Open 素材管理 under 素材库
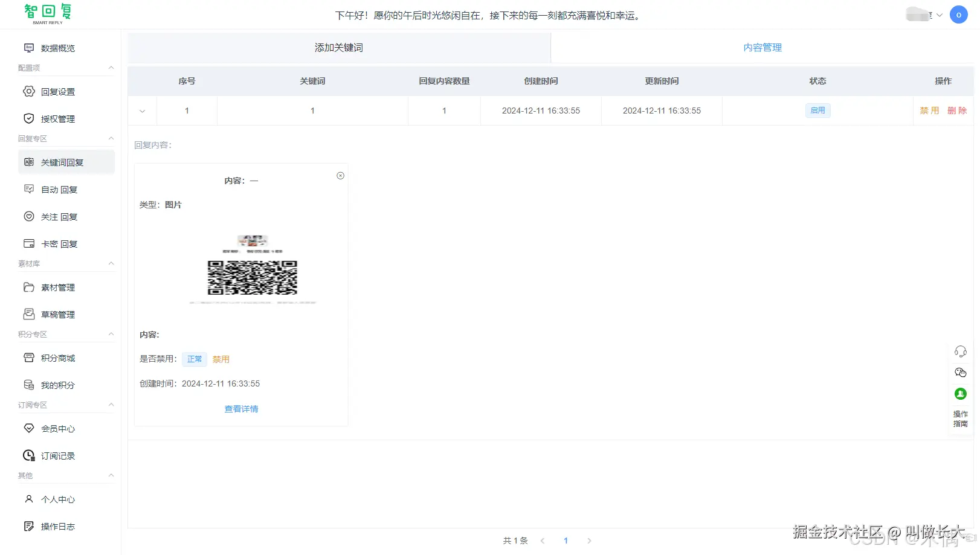The width and height of the screenshot is (980, 555). (x=57, y=287)
